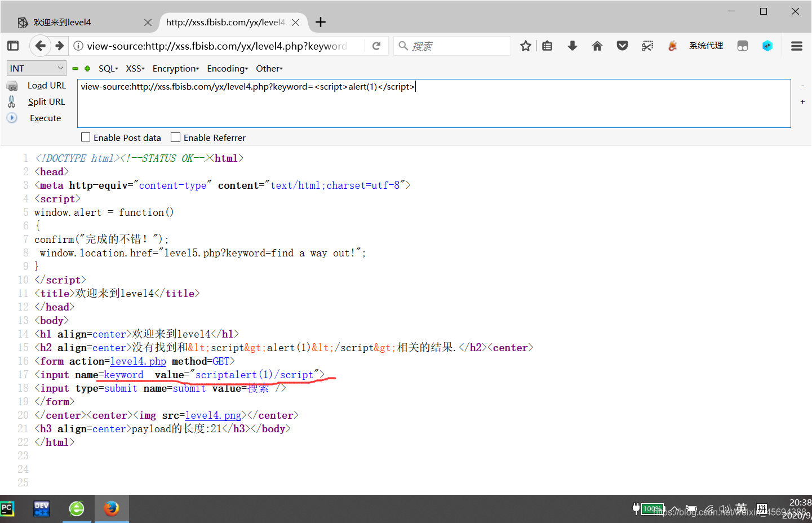Open PyCharm from the taskbar
This screenshot has width=812, height=523.
click(x=7, y=509)
